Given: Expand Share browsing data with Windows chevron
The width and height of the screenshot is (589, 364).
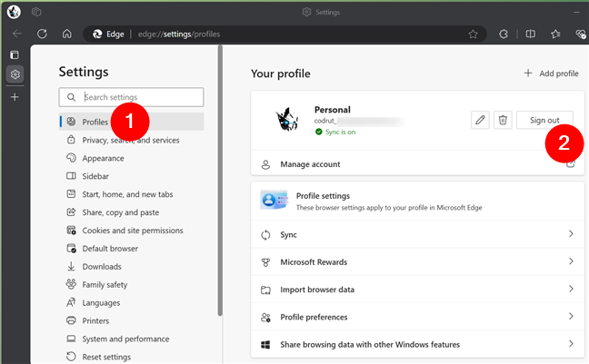Looking at the screenshot, I should (571, 344).
